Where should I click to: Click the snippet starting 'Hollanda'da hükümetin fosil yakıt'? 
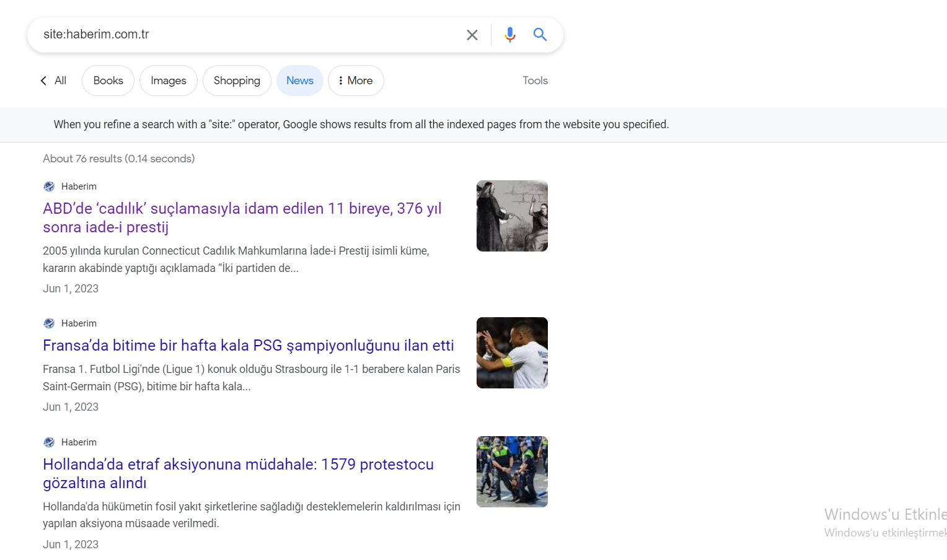click(252, 515)
